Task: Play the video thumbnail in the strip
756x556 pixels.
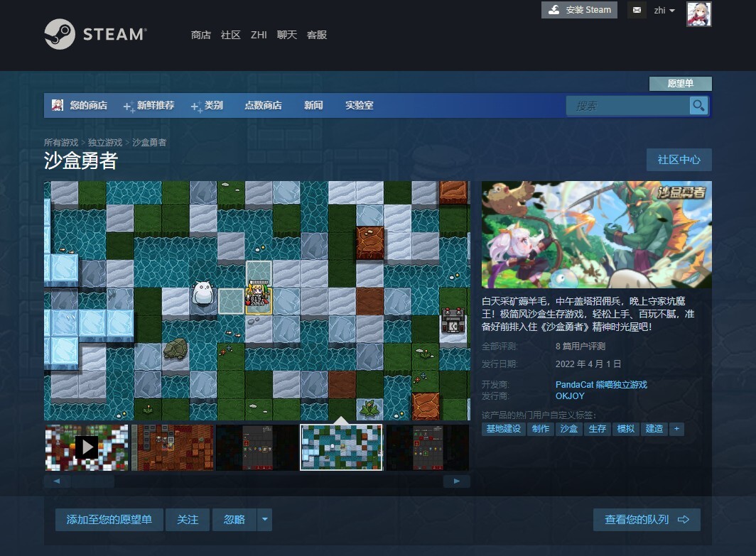Action: click(x=87, y=447)
